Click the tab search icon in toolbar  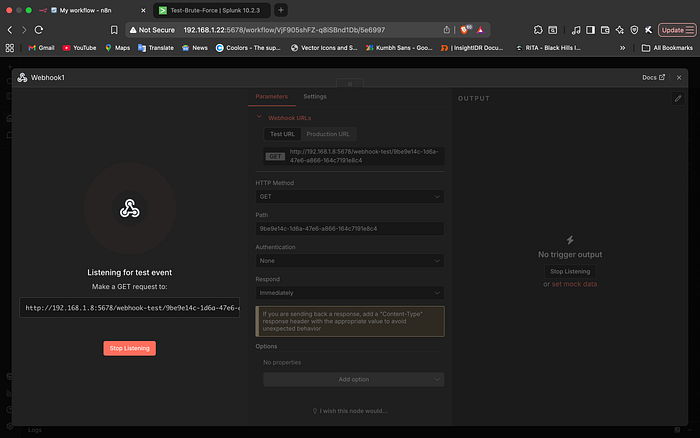click(553, 30)
